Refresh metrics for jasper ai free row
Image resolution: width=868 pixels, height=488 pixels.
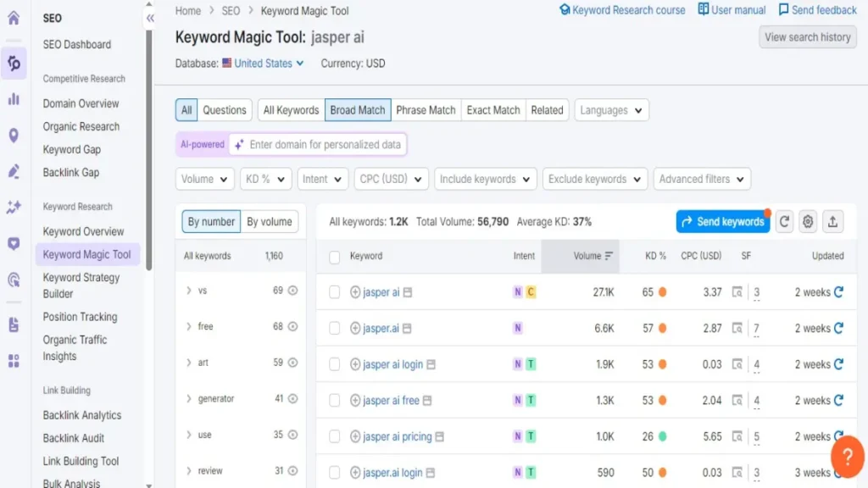click(x=839, y=400)
